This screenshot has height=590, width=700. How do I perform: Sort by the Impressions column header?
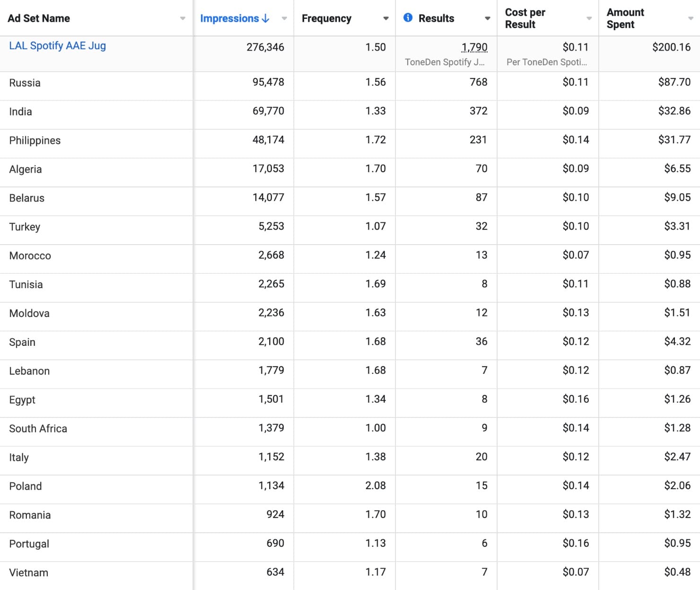pyautogui.click(x=229, y=18)
